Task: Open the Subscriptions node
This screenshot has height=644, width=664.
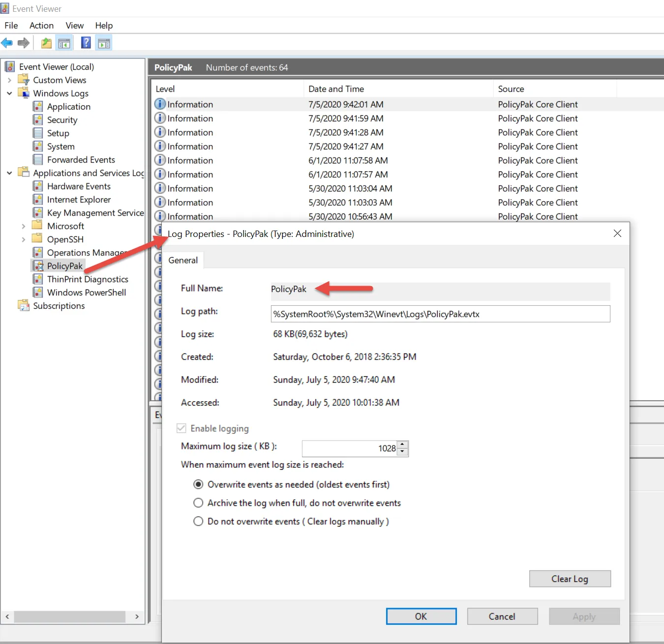Action: (59, 306)
